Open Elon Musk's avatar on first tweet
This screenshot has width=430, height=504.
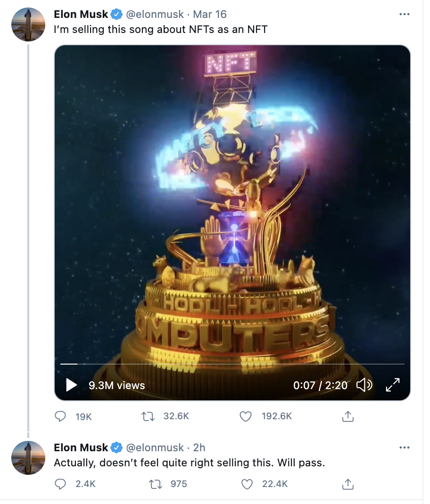click(28, 24)
